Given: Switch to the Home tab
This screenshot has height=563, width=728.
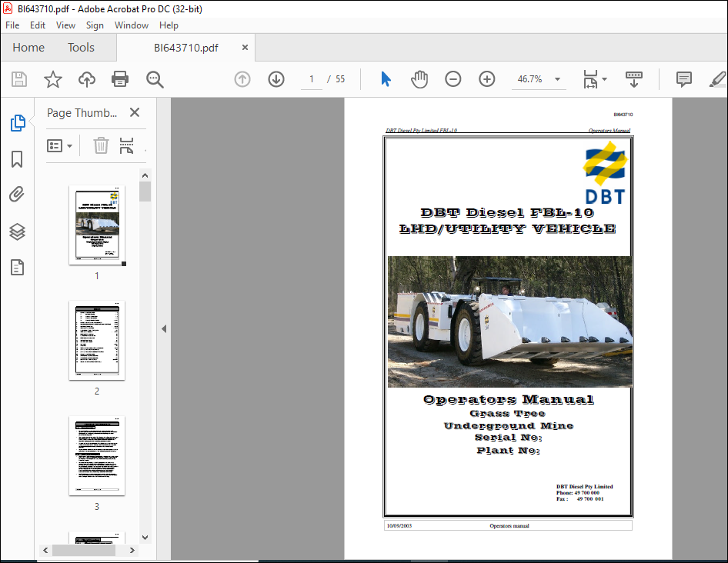Looking at the screenshot, I should pyautogui.click(x=28, y=48).
